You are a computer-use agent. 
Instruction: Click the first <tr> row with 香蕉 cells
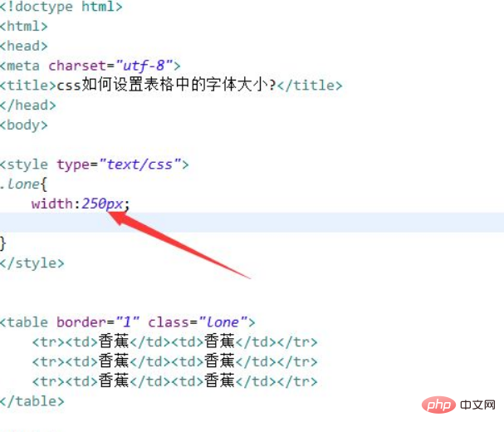point(174,341)
